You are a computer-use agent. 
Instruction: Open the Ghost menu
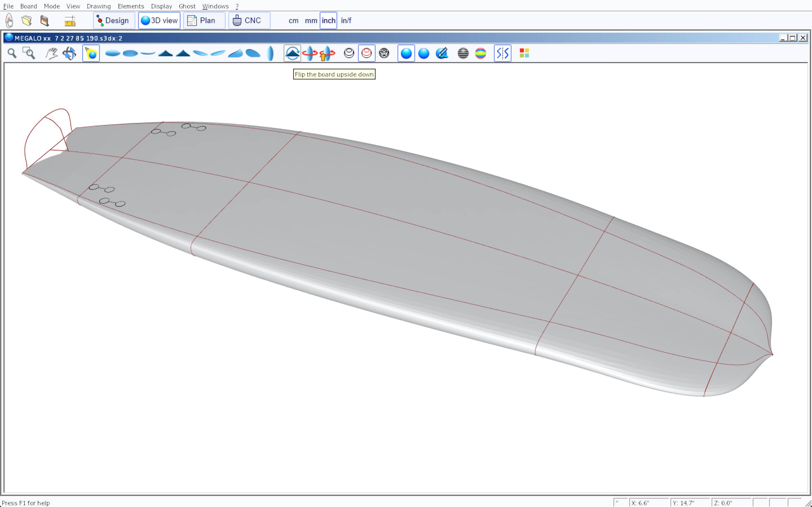[187, 6]
